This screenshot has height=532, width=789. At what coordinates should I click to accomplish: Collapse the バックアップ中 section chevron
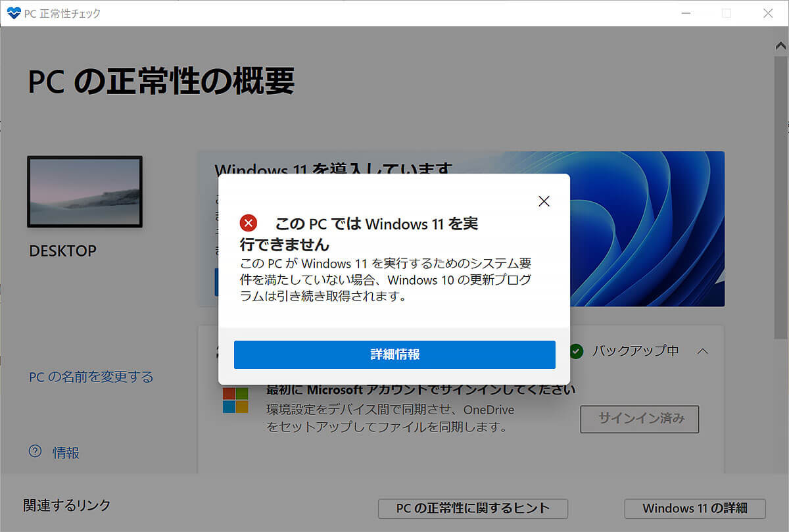click(702, 351)
